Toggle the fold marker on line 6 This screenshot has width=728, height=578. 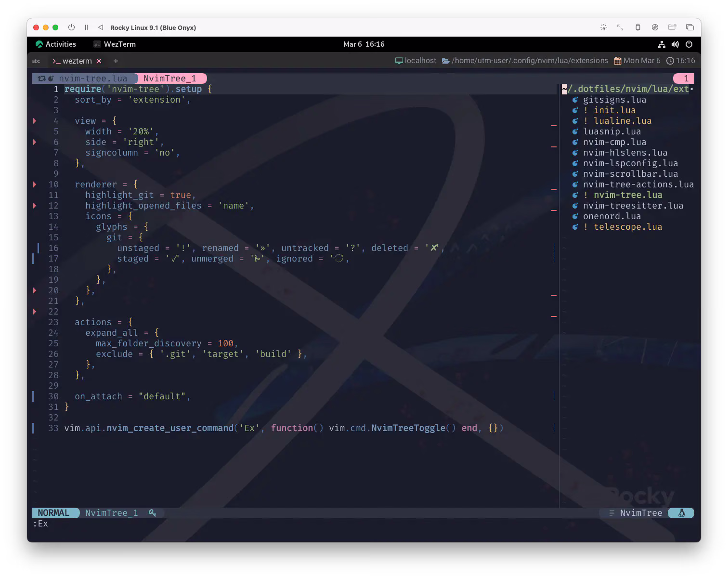coord(34,142)
